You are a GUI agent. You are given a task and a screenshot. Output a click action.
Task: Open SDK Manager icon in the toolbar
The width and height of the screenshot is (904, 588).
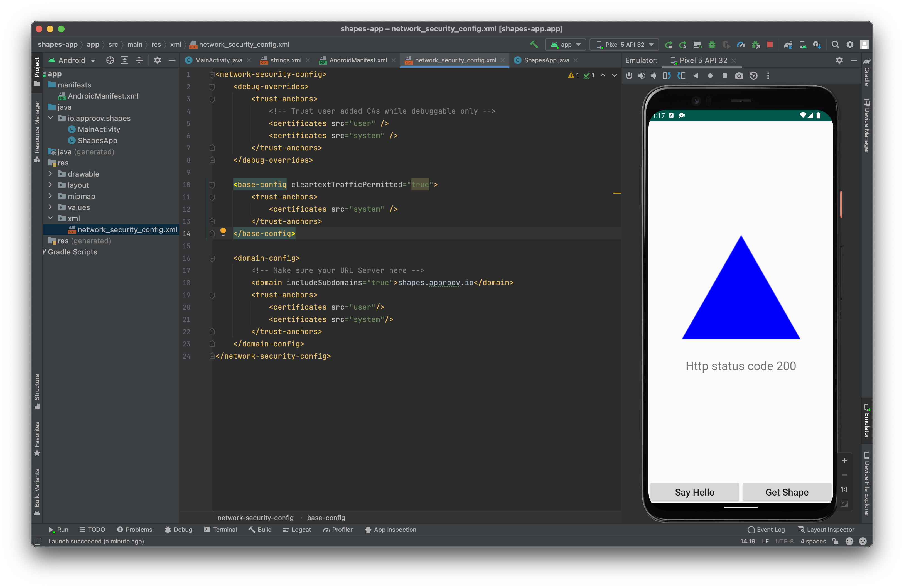[x=817, y=45]
